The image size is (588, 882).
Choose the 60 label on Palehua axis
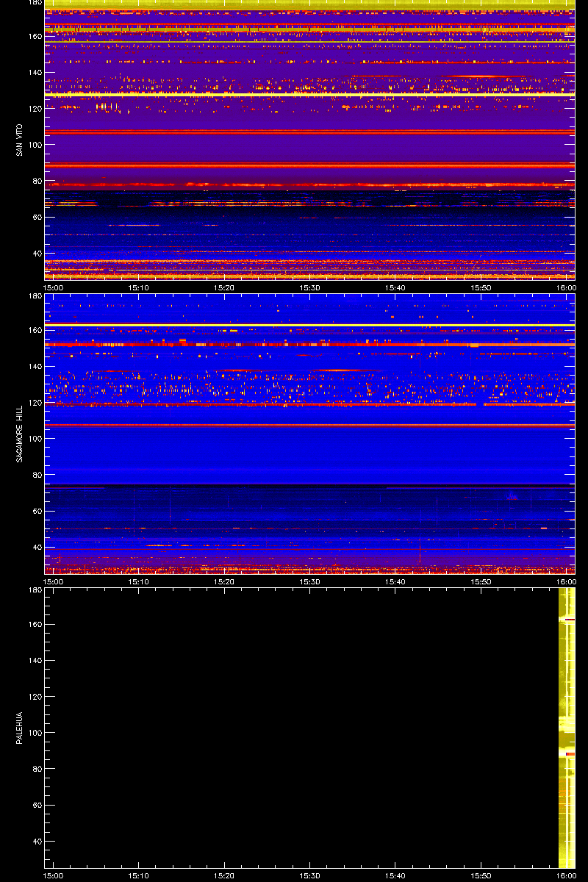[x=37, y=806]
